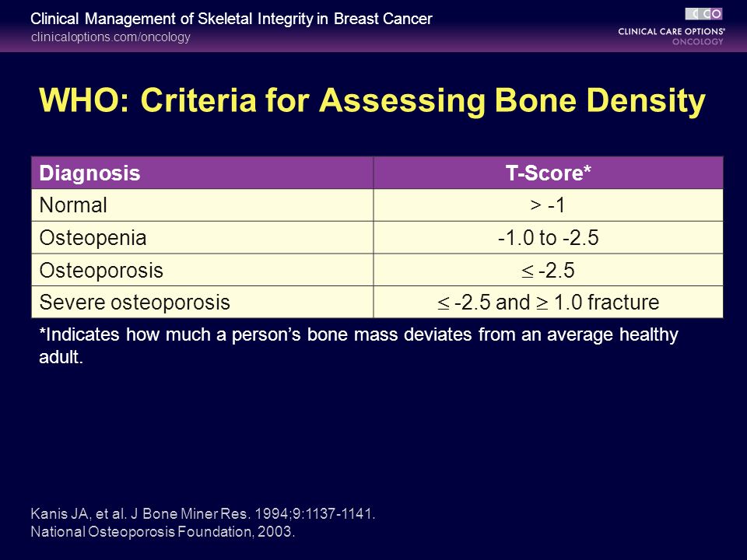Click the -1.0 to -2.5 value
The width and height of the screenshot is (747, 560).
[x=549, y=238]
